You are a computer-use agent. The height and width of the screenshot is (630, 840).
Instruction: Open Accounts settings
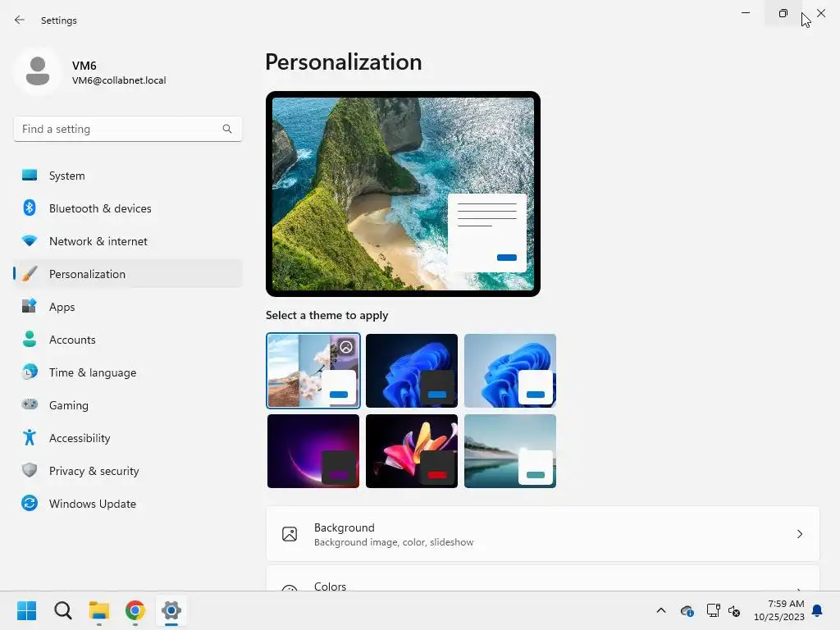click(x=128, y=340)
